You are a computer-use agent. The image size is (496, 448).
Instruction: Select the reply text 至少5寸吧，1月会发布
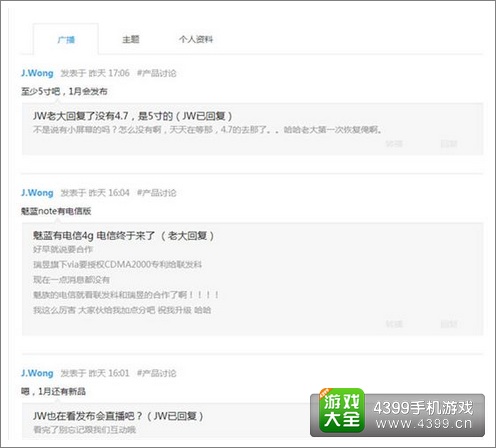[64, 91]
